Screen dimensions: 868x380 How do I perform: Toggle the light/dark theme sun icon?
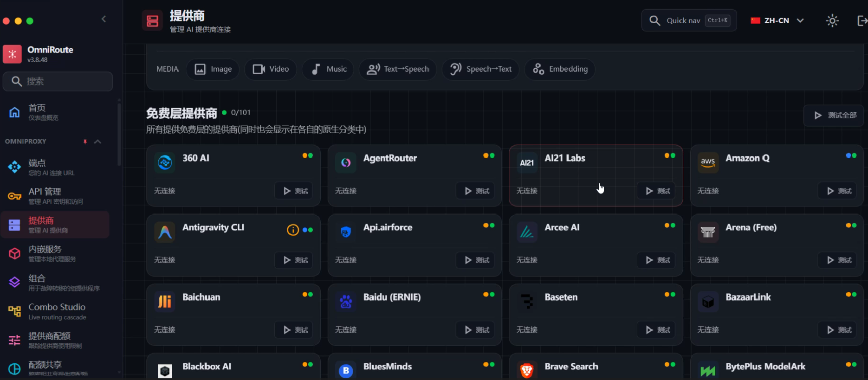[x=832, y=20]
